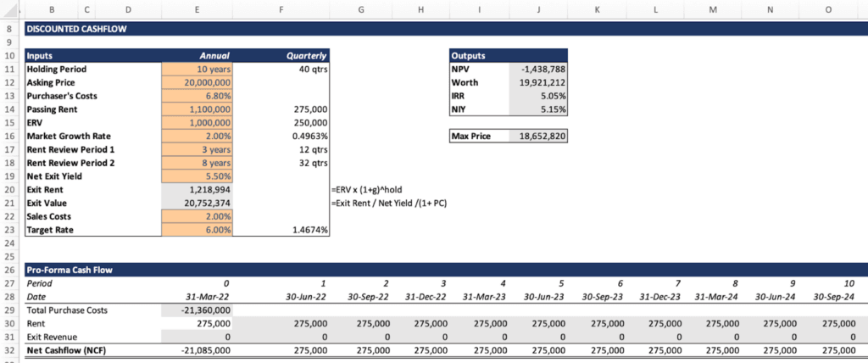Select the Purchaser's Costs 6.80% cell

197,96
